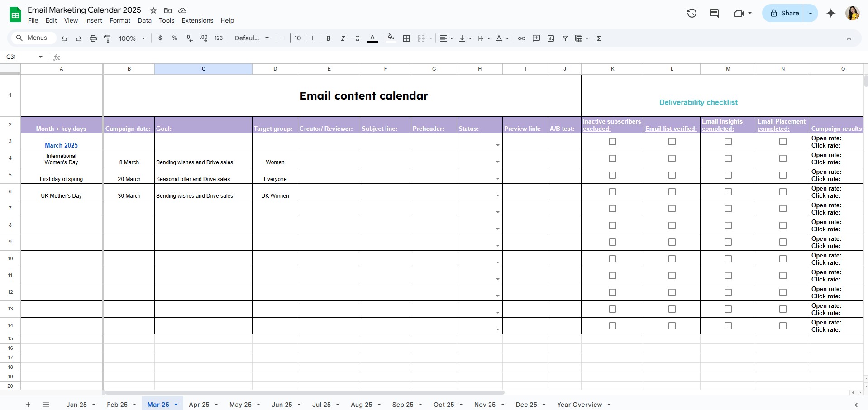Format as currency
Viewport: 868px width, 410px height.
160,38
